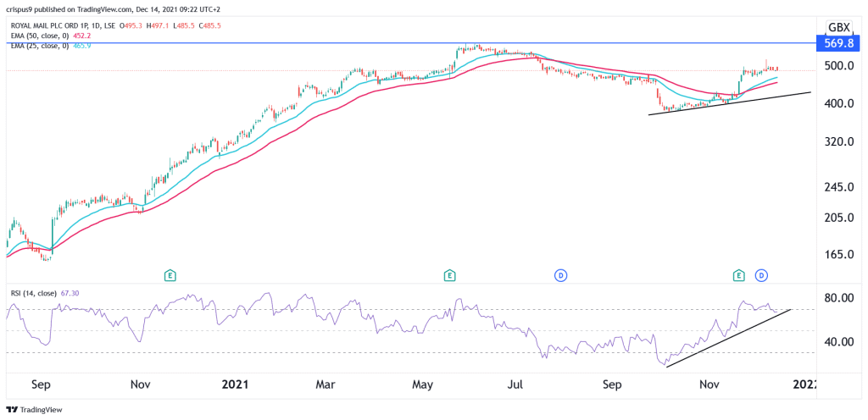Click the earnings marker near Sep 2020
This screenshot has width=868, height=420.
pyautogui.click(x=170, y=274)
